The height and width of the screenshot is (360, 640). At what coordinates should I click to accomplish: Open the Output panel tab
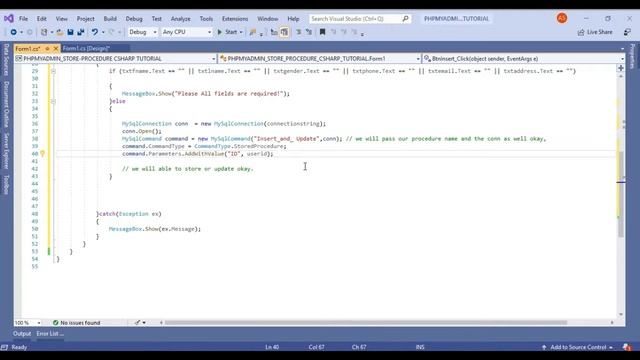click(x=22, y=334)
